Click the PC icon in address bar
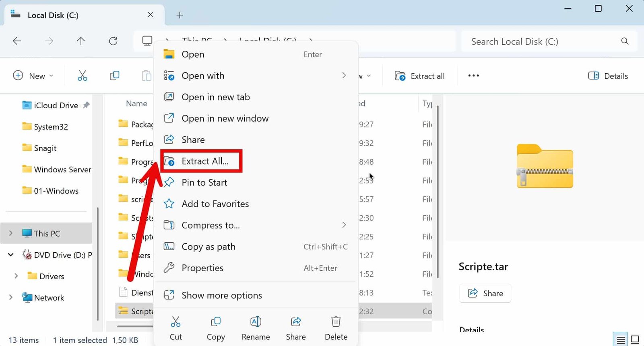Viewport: 644px width, 346px height. pos(147,41)
